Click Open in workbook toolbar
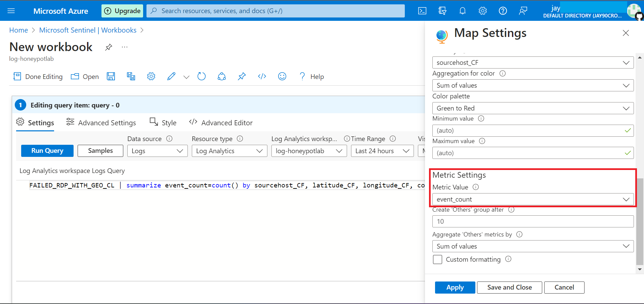This screenshot has width=644, height=304. (x=85, y=76)
